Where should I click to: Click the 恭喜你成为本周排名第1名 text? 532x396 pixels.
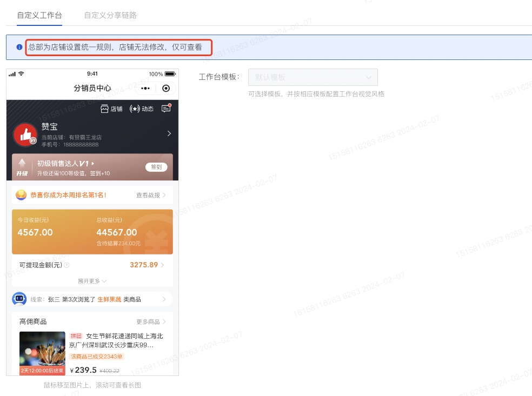[68, 195]
